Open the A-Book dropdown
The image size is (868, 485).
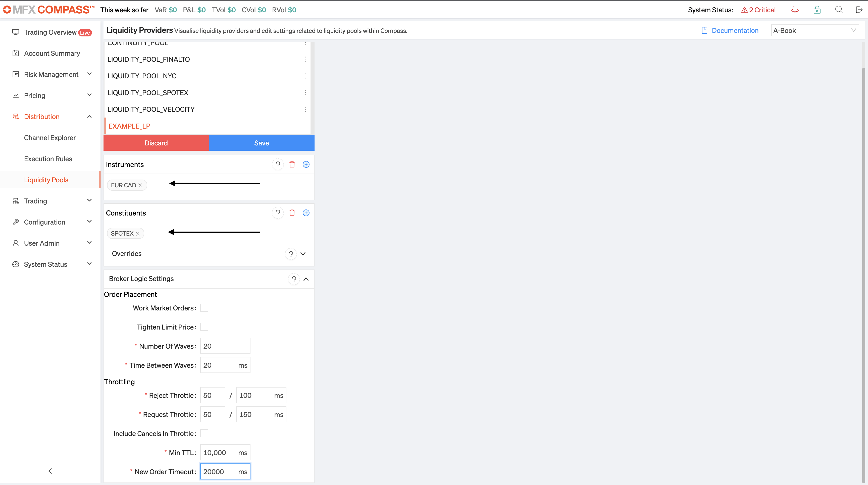click(815, 31)
